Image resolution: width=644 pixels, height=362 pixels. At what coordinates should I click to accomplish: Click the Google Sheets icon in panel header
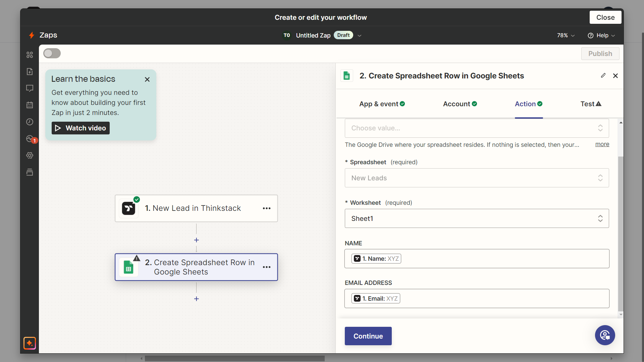tap(347, 76)
